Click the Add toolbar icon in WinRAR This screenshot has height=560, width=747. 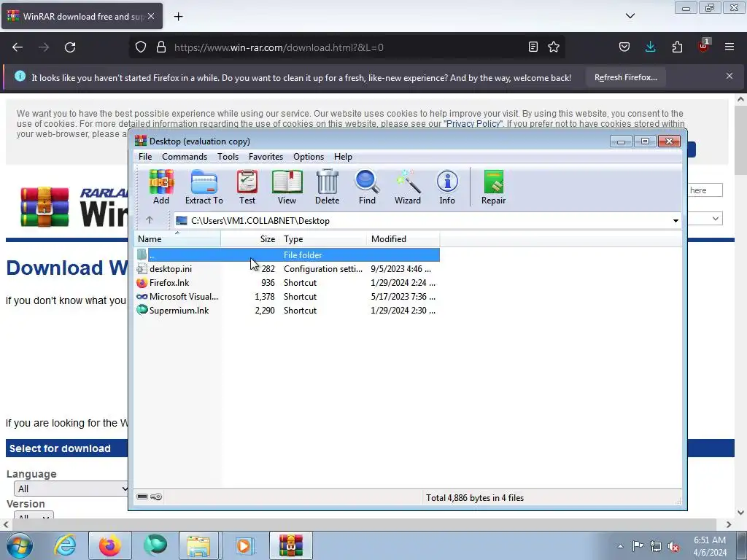coord(161,187)
